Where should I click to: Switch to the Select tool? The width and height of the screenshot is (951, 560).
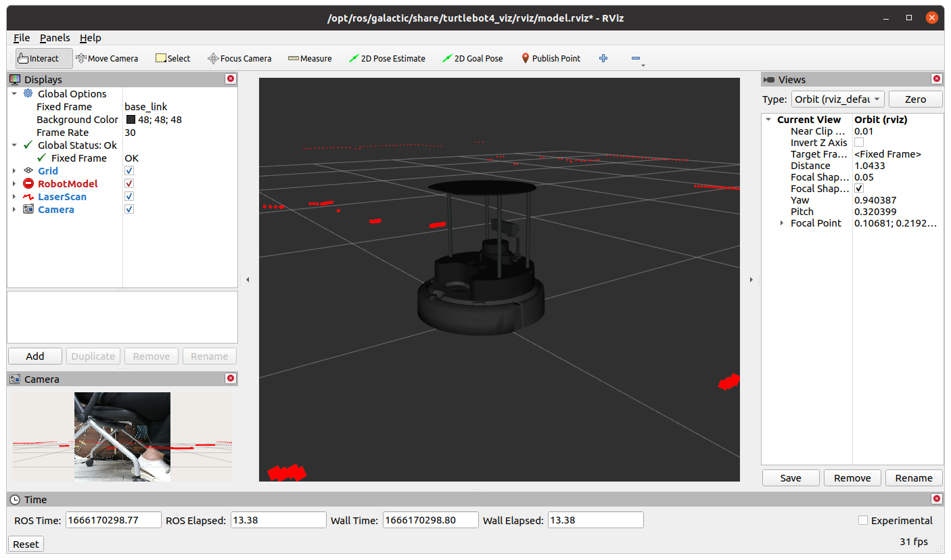(x=172, y=58)
